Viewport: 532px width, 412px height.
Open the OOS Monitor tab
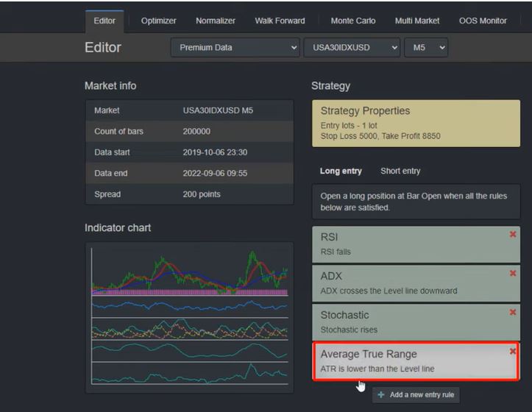pyautogui.click(x=483, y=21)
